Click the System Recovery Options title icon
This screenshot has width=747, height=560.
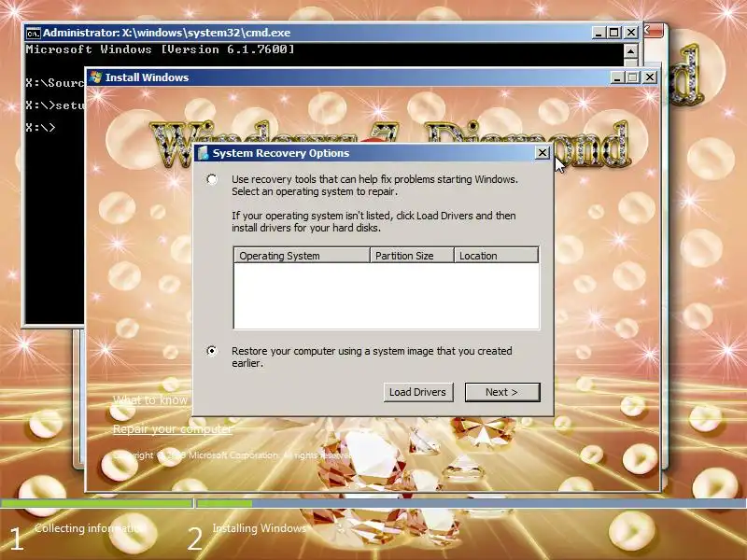pos(204,153)
